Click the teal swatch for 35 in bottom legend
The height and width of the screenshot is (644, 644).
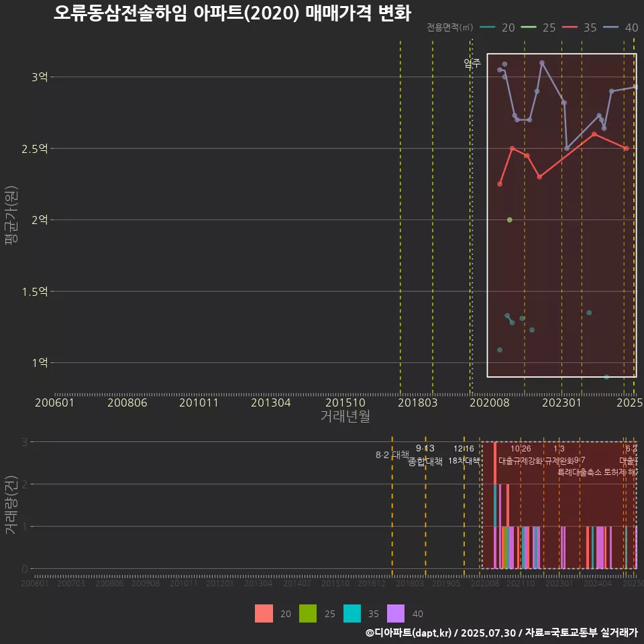click(x=352, y=614)
